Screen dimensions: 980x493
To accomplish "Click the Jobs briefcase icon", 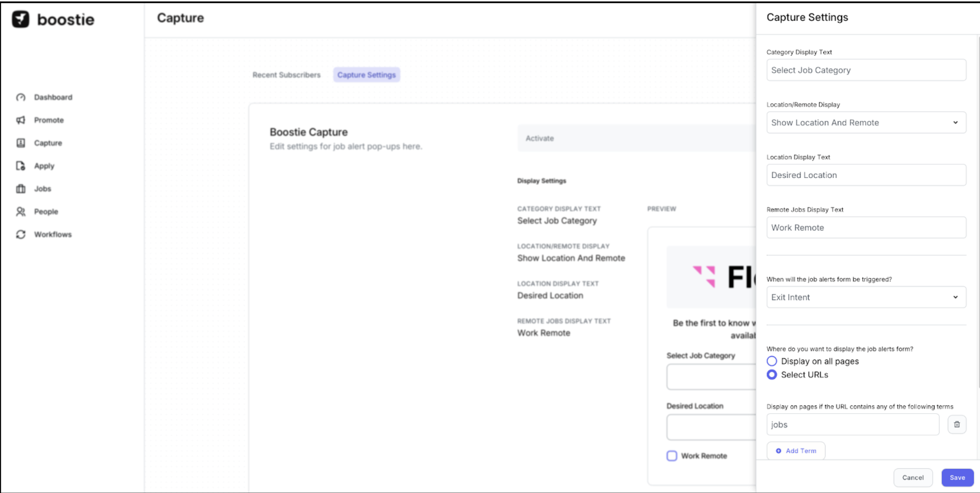I will point(21,189).
